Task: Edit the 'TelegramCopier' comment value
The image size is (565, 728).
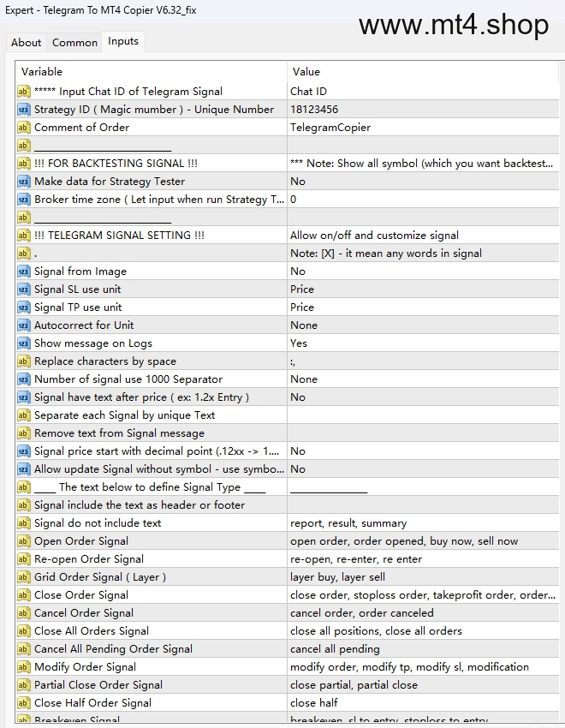Action: coord(423,128)
